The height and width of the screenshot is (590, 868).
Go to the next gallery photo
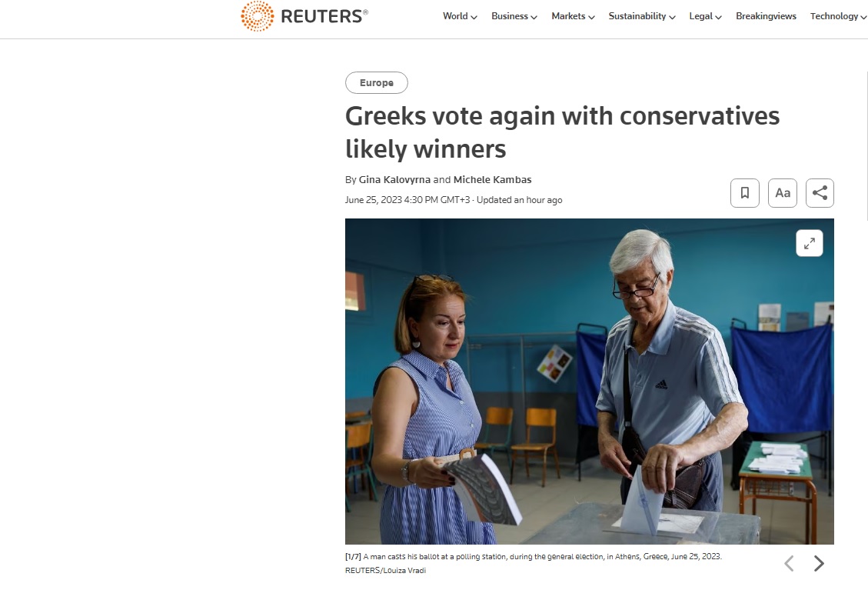tap(819, 564)
